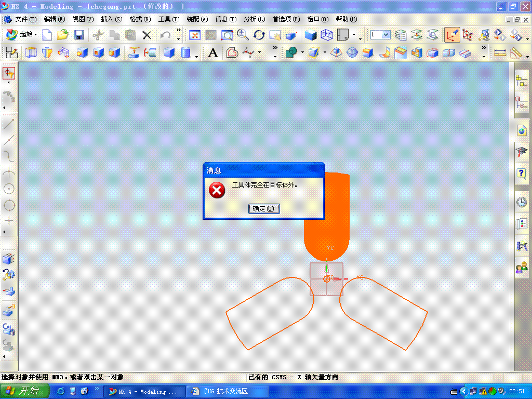
Task: Open History clock side tab
Action: click(x=522, y=202)
